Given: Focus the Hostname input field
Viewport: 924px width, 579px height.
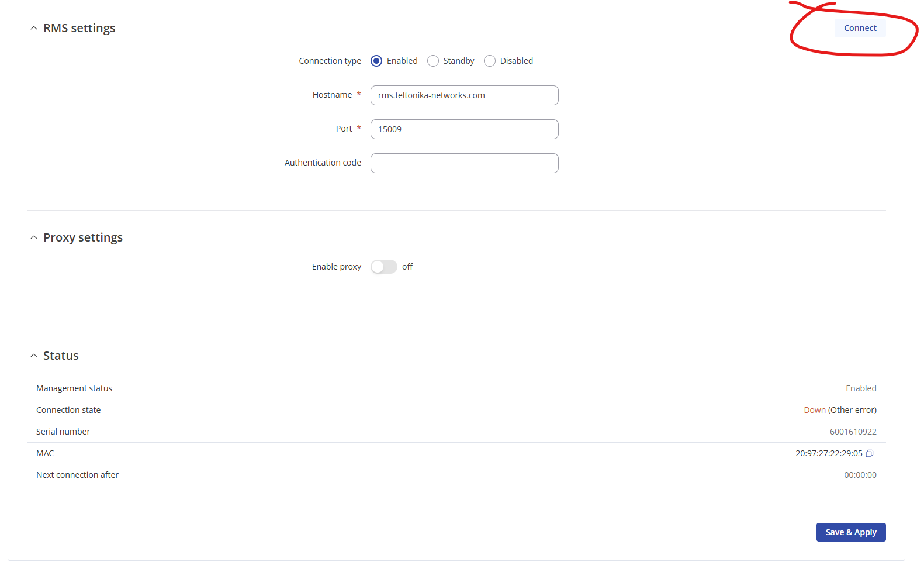Looking at the screenshot, I should [x=464, y=95].
